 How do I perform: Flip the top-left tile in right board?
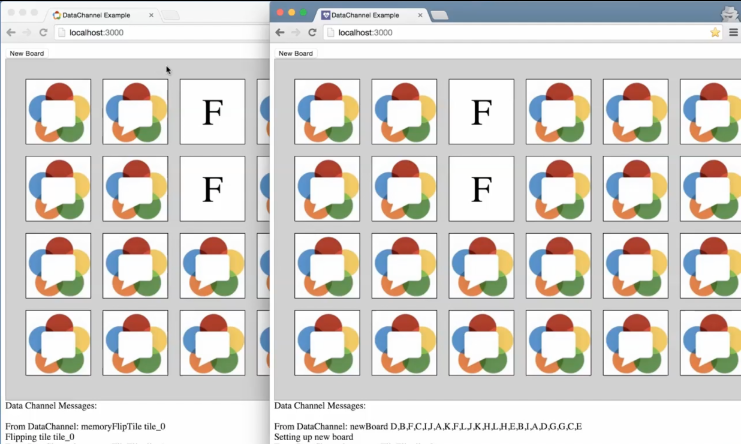coord(327,112)
